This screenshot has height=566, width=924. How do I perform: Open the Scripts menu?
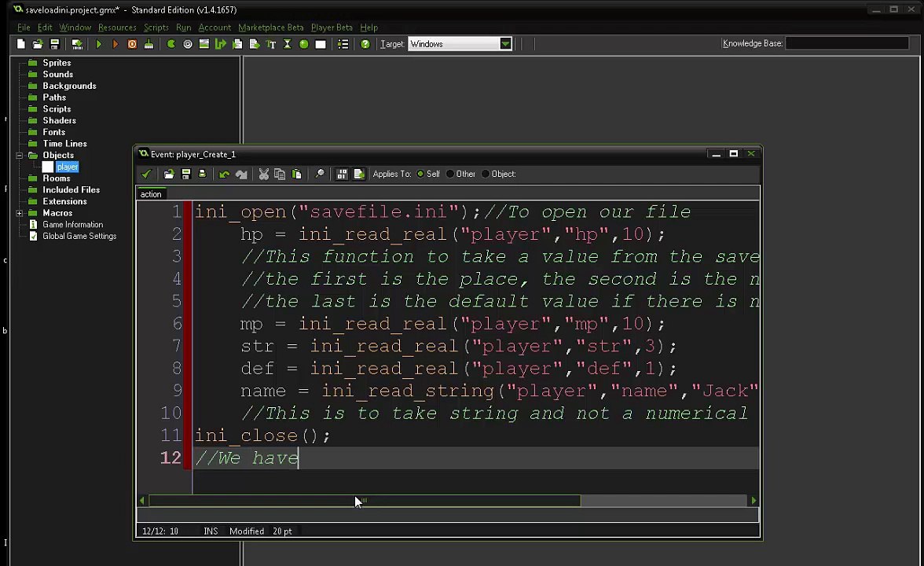click(156, 28)
